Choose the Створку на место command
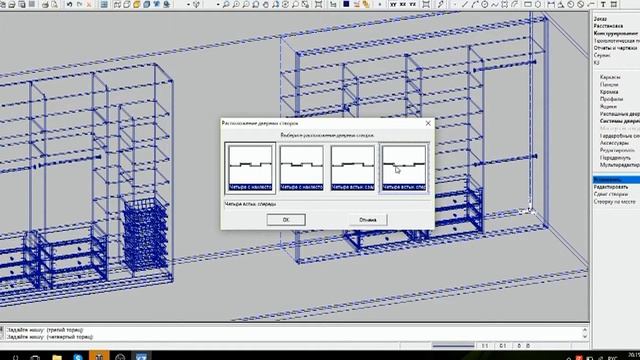 tap(614, 202)
